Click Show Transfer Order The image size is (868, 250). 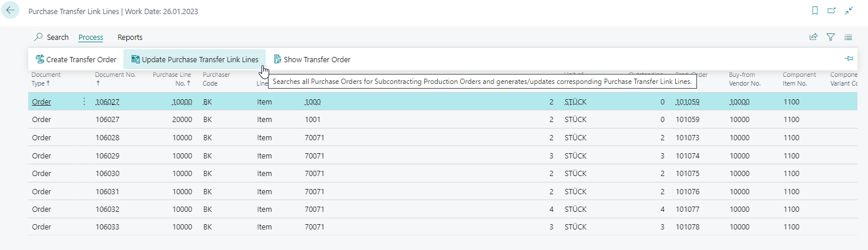[x=312, y=59]
